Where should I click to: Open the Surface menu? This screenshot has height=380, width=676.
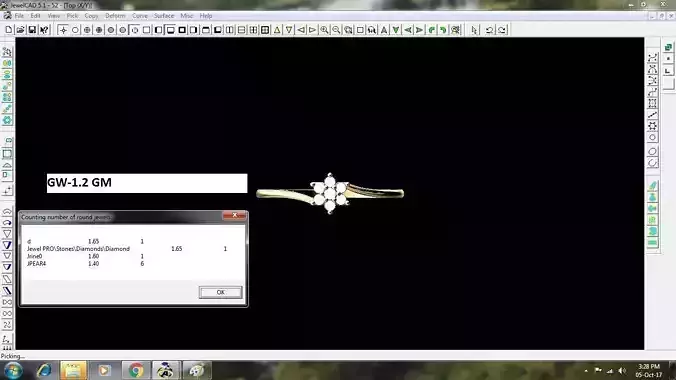pyautogui.click(x=164, y=16)
